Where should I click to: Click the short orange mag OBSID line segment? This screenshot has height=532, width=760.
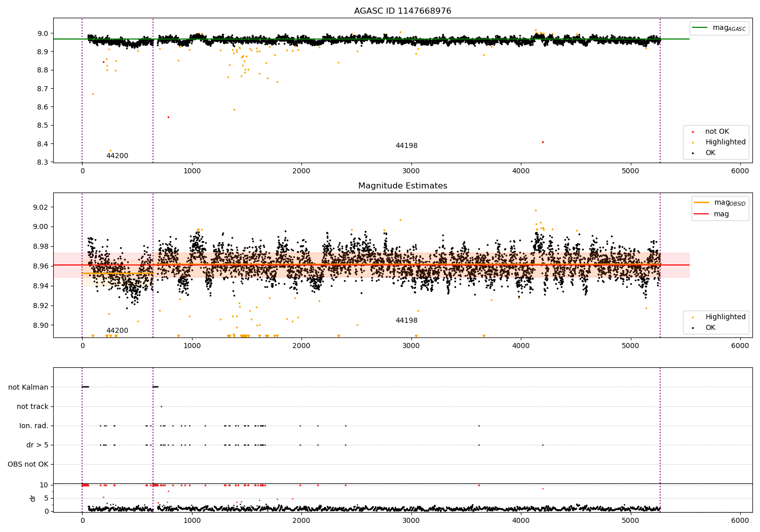click(118, 273)
